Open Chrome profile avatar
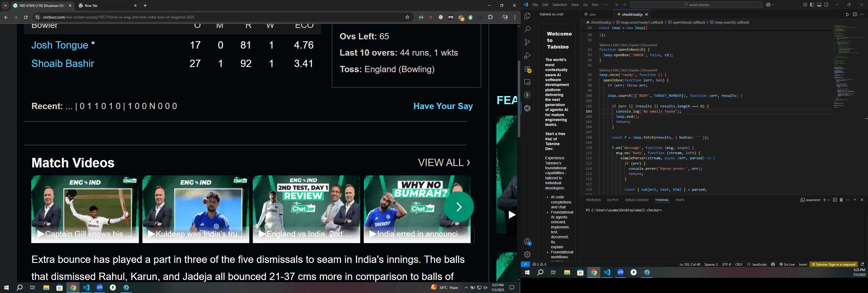The width and height of the screenshot is (868, 293). pos(505,17)
